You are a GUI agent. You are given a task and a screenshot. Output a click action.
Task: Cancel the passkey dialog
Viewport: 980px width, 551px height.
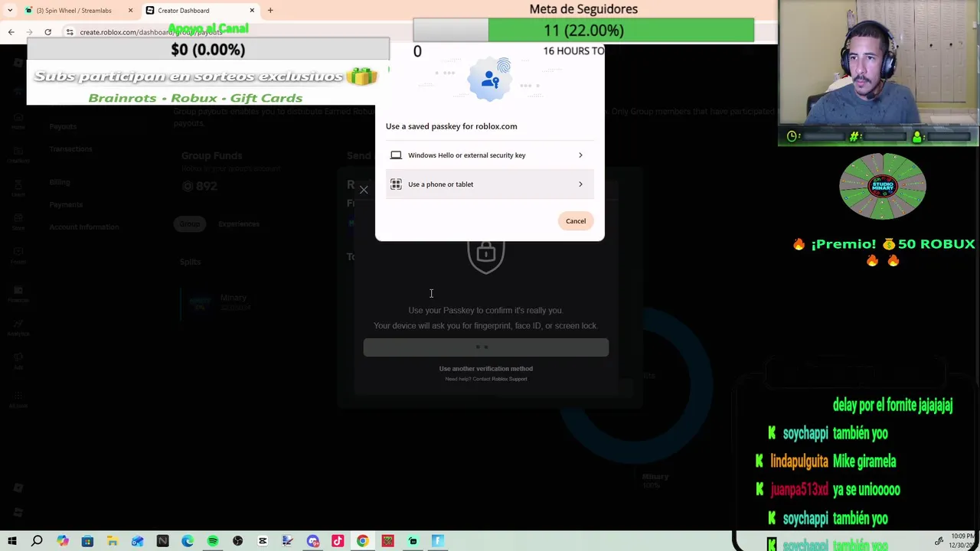pos(576,221)
